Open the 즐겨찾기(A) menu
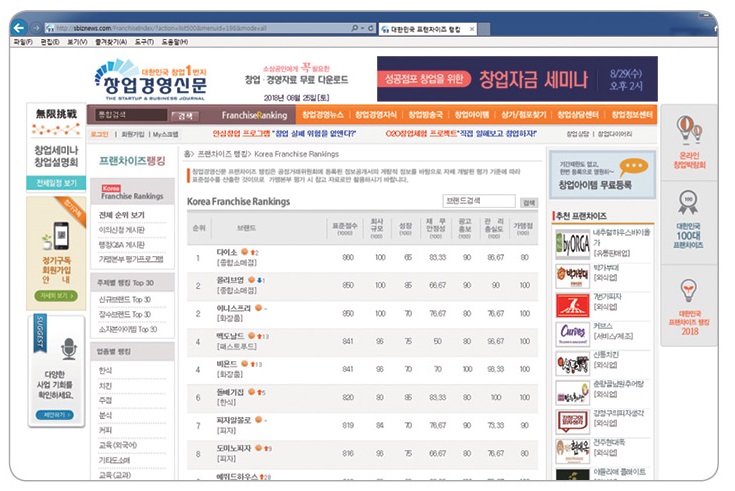The image size is (735, 491). (x=111, y=42)
